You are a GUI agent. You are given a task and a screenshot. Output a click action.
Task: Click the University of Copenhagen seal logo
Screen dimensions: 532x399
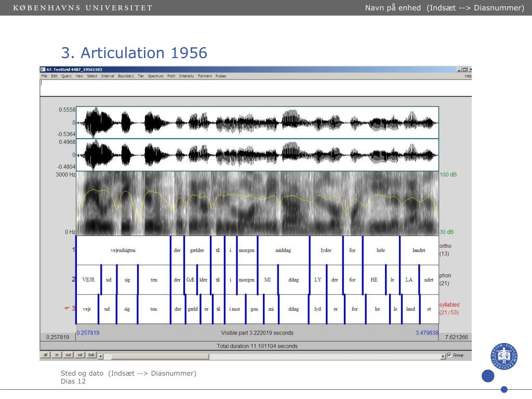click(x=504, y=356)
